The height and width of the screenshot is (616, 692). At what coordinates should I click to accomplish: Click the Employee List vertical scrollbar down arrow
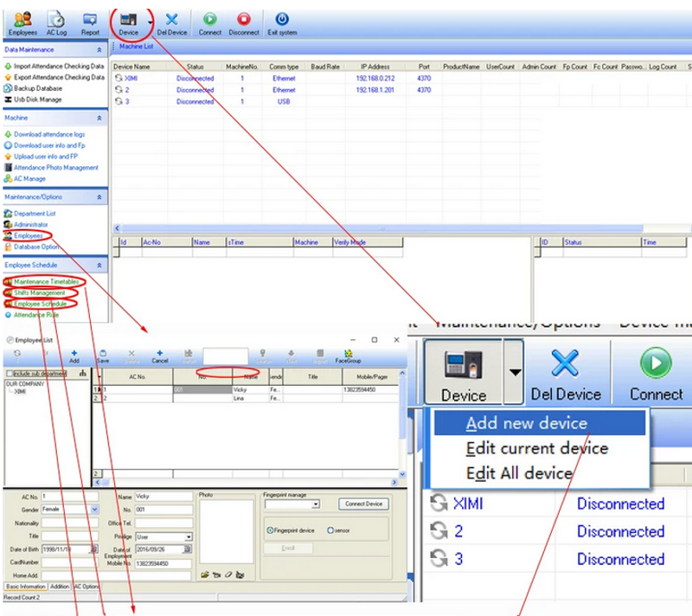click(x=402, y=474)
